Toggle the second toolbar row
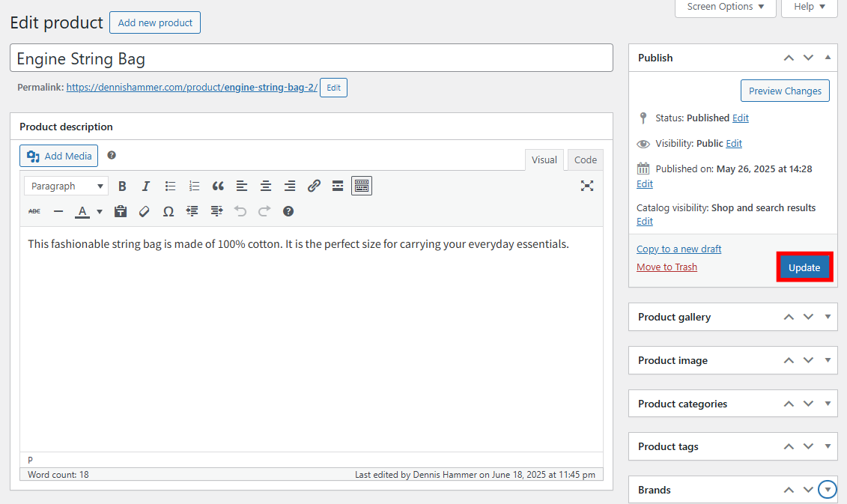This screenshot has height=504, width=847. point(362,185)
